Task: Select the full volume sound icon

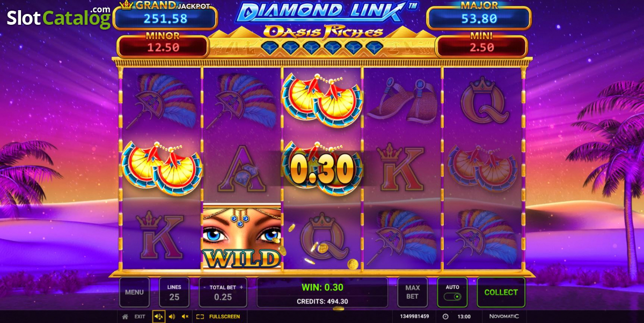Action: (x=159, y=317)
